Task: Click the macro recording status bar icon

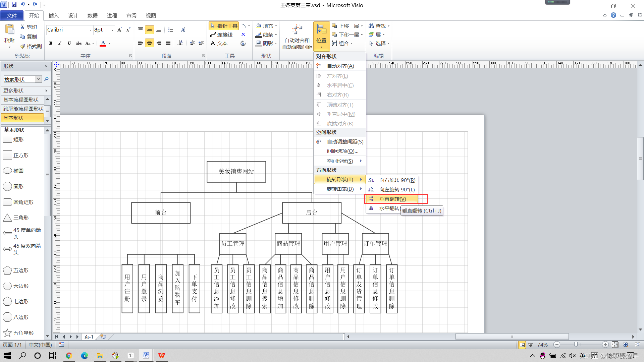Action: [61, 345]
